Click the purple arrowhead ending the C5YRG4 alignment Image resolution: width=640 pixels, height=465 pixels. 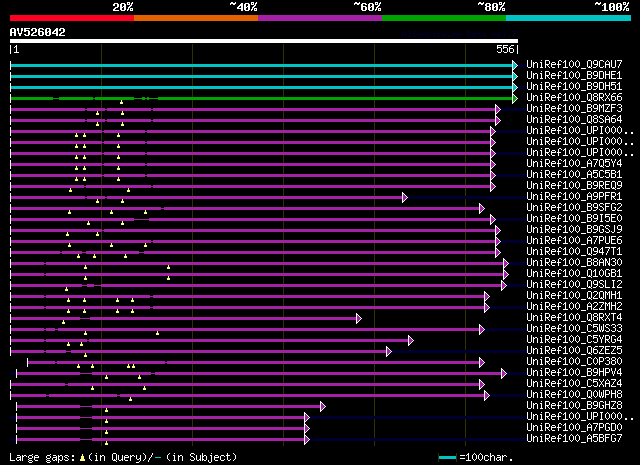pyautogui.click(x=411, y=340)
